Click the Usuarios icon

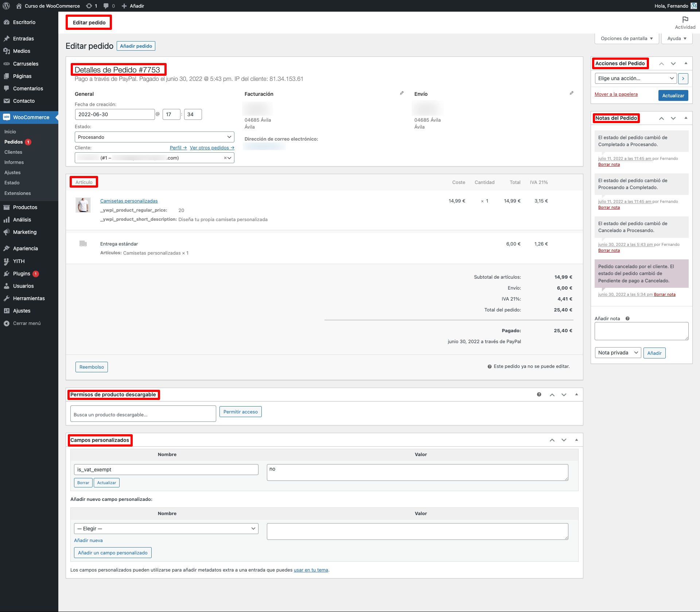click(x=7, y=286)
